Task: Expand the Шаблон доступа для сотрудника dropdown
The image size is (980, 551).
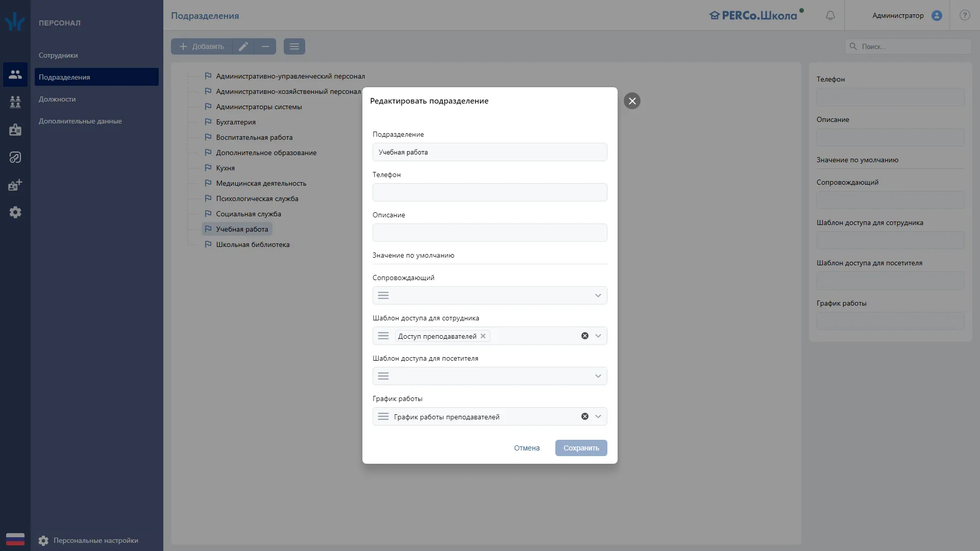Action: pos(598,336)
